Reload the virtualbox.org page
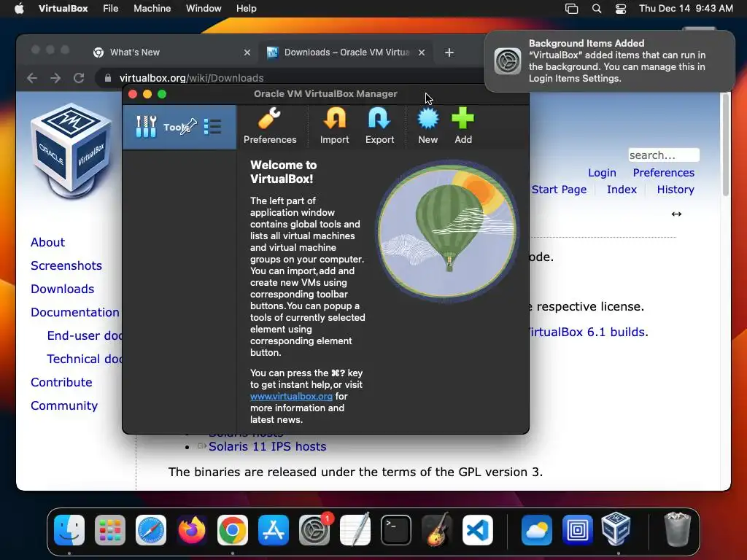 pyautogui.click(x=79, y=78)
